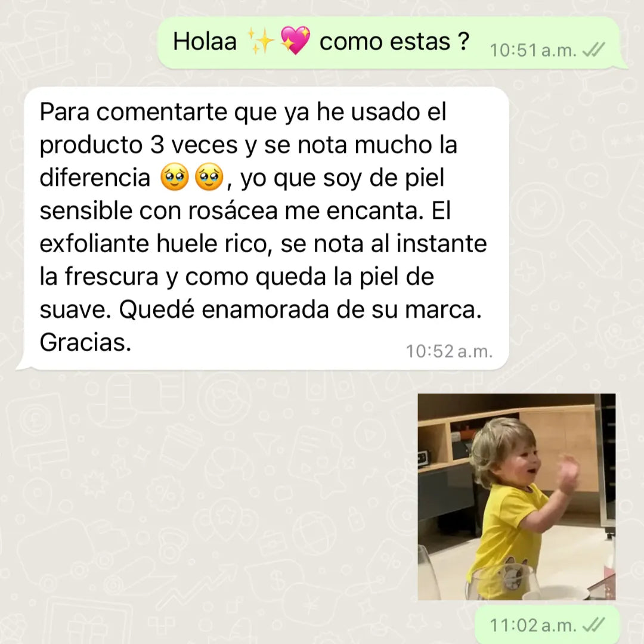The height and width of the screenshot is (644, 644).
Task: Click the word 'Holaa' in the sent message
Action: pyautogui.click(x=205, y=42)
